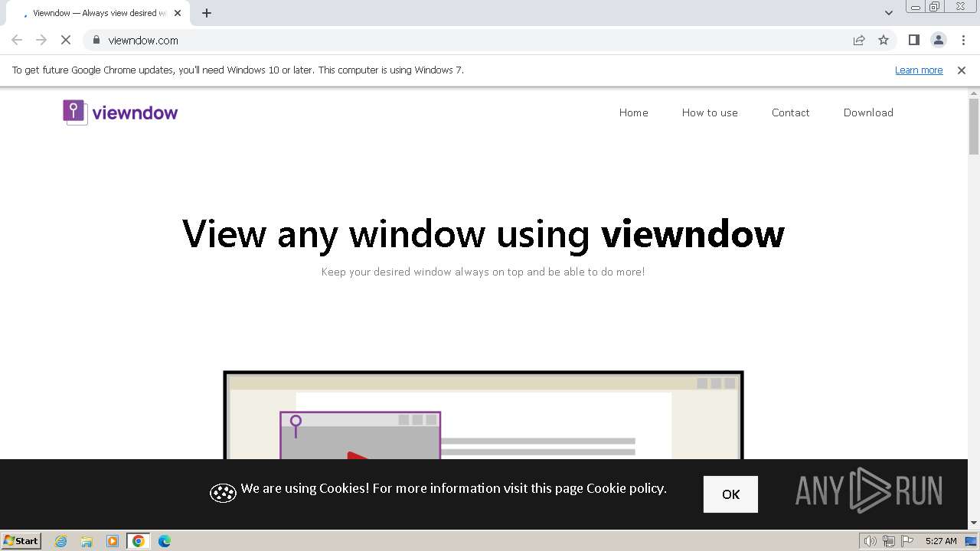Open the File Explorer taskbar icon
The width and height of the screenshot is (980, 551).
(x=87, y=541)
